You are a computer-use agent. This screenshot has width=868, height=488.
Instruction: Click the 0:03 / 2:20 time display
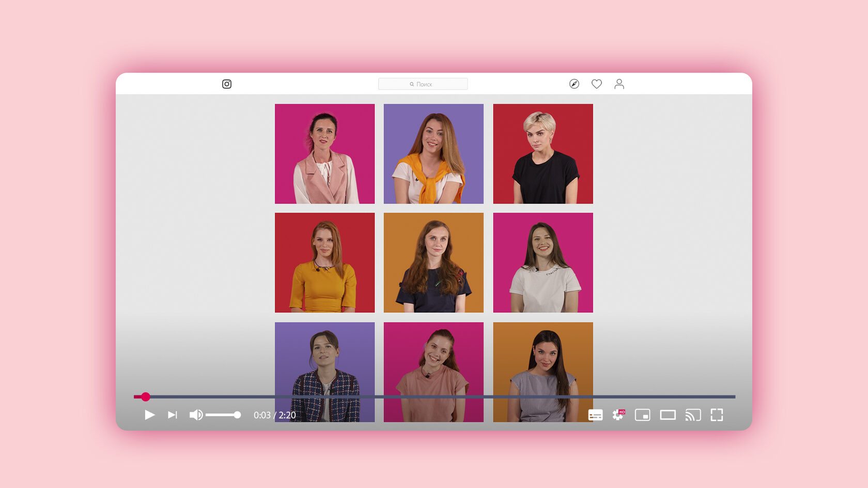274,415
